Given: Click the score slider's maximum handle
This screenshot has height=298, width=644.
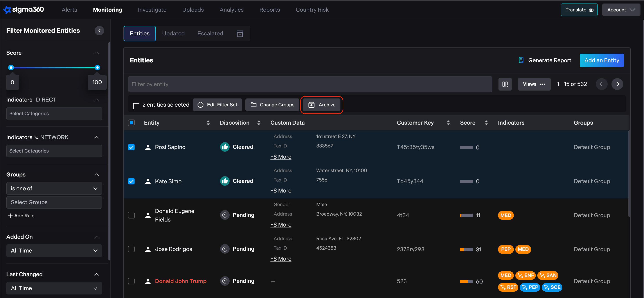Looking at the screenshot, I should (x=97, y=67).
